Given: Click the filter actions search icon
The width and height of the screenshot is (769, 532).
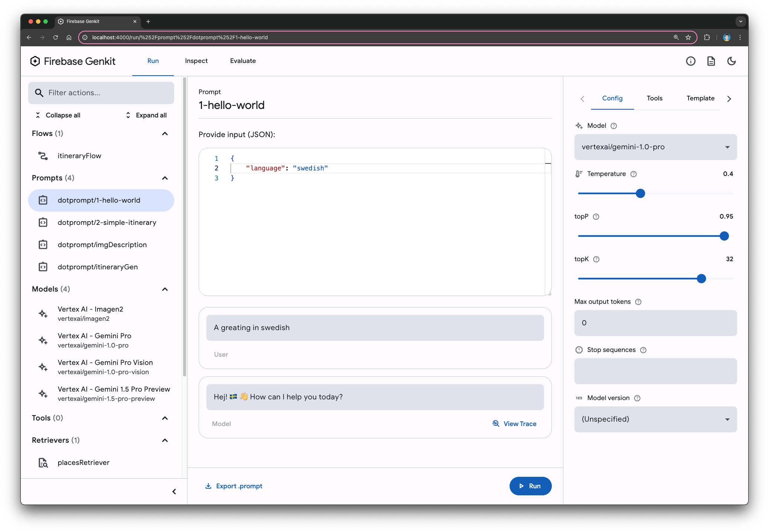Looking at the screenshot, I should (x=39, y=92).
